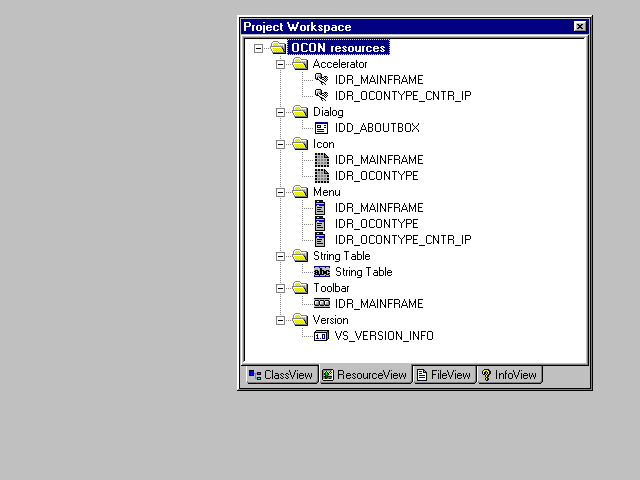
Task: Select the ResourceView tab
Action: click(x=365, y=375)
